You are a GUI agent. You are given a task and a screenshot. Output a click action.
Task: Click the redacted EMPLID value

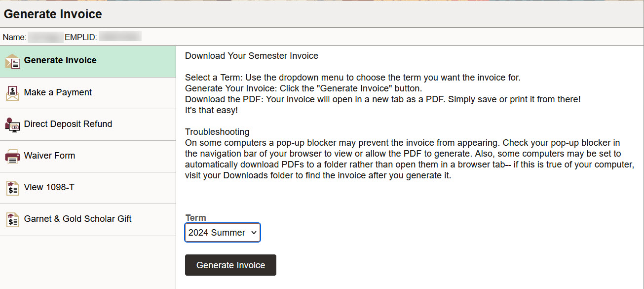click(120, 37)
